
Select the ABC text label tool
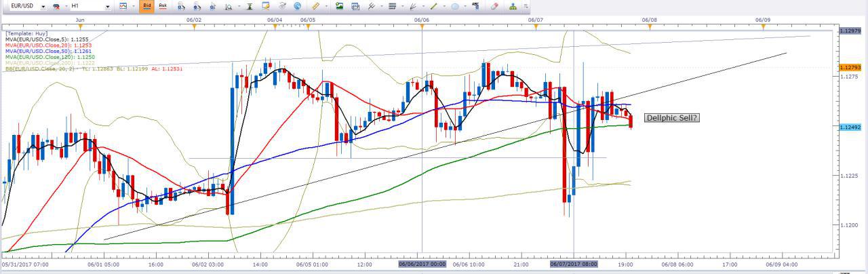coord(475,6)
